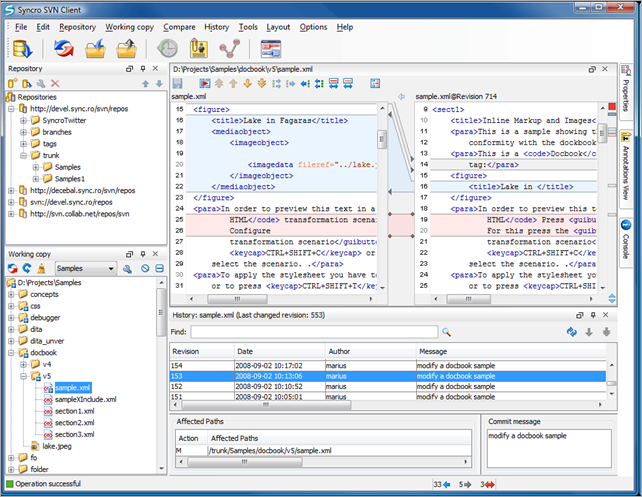This screenshot has height=497, width=642.
Task: Click the Show Annotation toolbar icon
Action: [x=200, y=47]
